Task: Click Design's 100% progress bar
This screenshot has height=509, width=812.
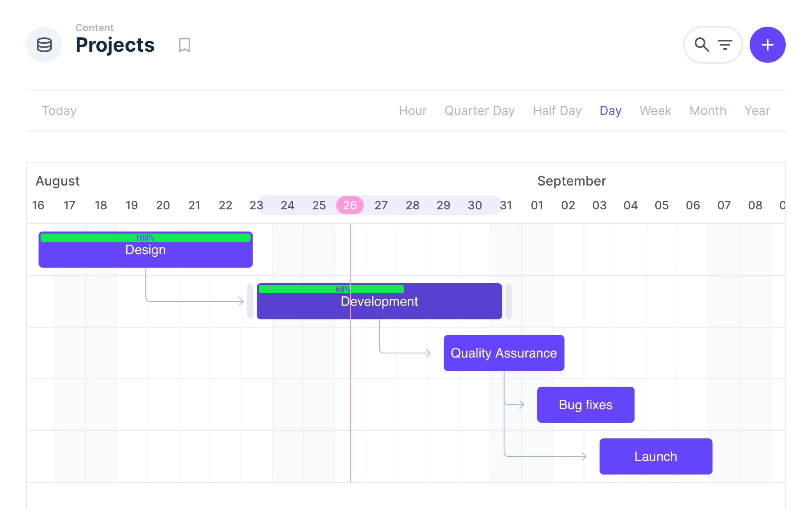Action: point(146,238)
